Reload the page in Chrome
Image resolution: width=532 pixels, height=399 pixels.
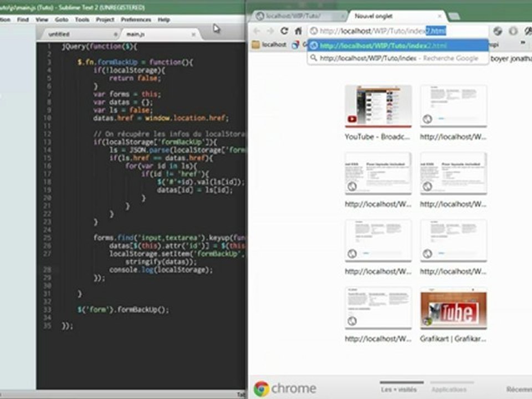[x=284, y=31]
